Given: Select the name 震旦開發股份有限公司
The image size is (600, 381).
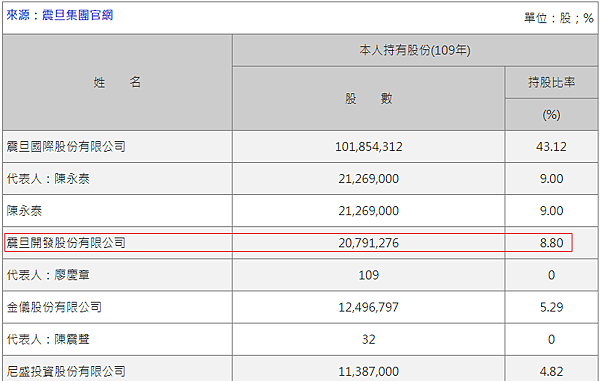Looking at the screenshot, I should [66, 243].
